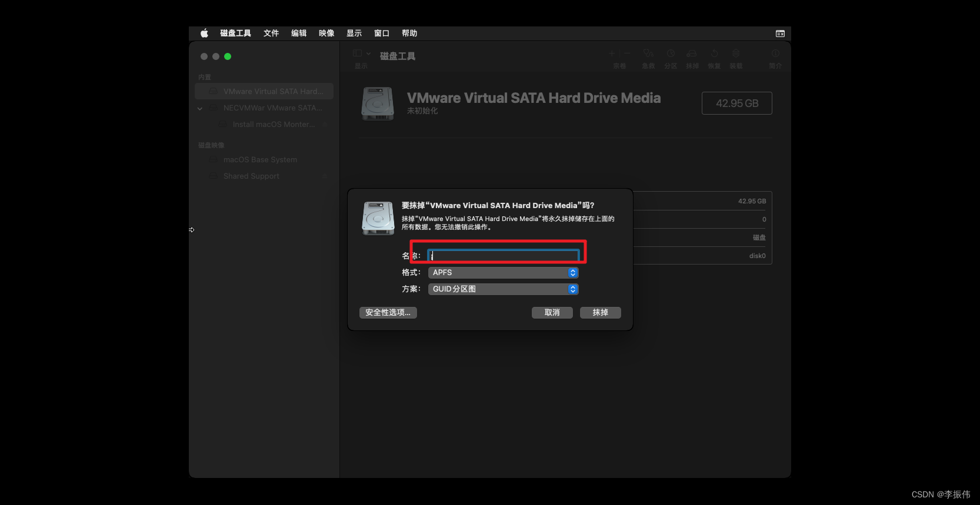Viewport: 980px width, 505px height.
Task: Click the input source icon in menu bar
Action: 780,34
